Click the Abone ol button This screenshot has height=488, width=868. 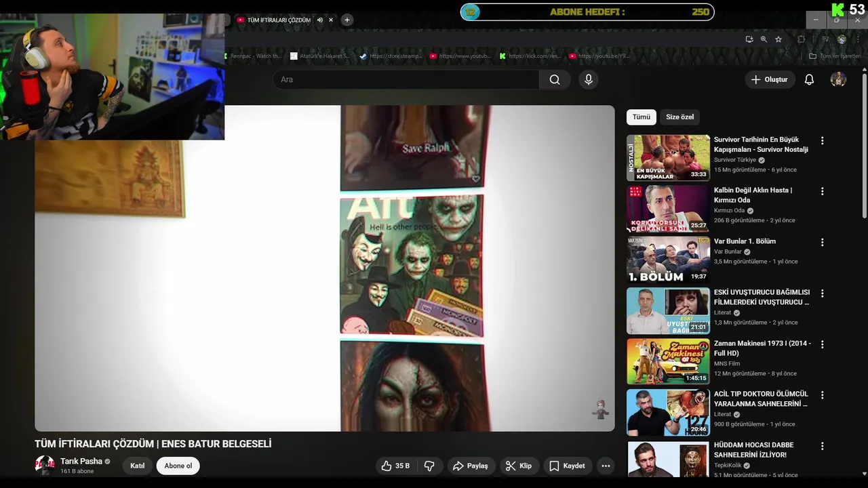(178, 466)
